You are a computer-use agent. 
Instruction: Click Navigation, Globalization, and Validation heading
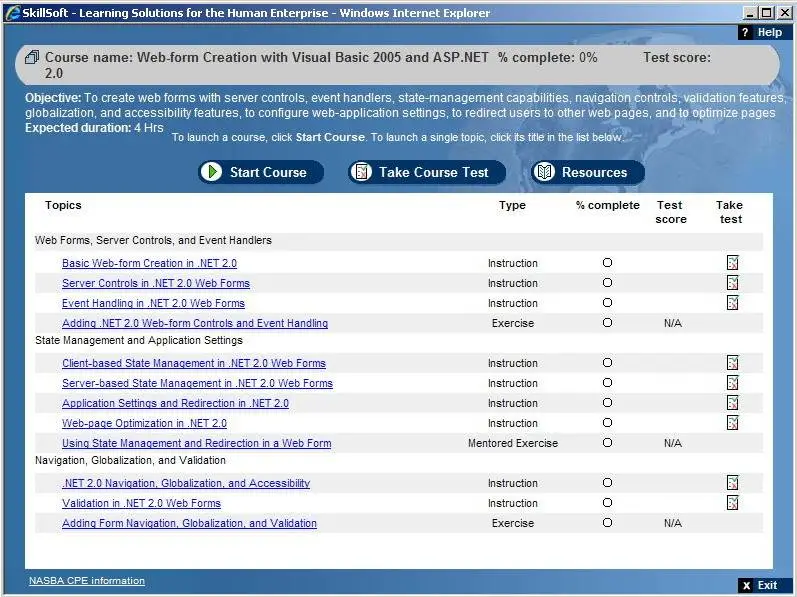(130, 460)
